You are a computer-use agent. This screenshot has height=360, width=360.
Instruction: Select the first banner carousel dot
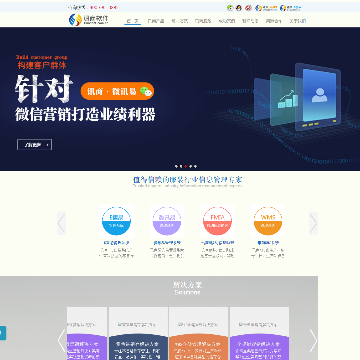pyautogui.click(x=176, y=166)
